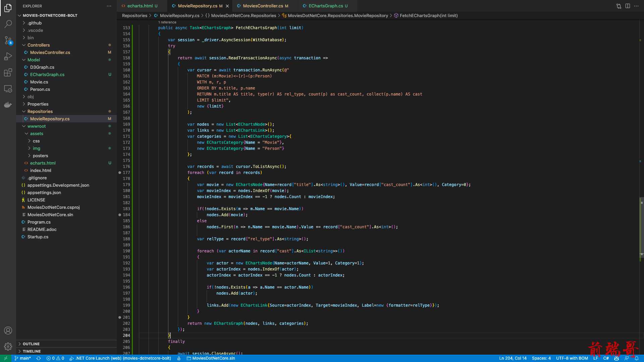Screen dimensions: 644x362
Task: Click the feedback icon in status bar
Action: pos(627,358)
